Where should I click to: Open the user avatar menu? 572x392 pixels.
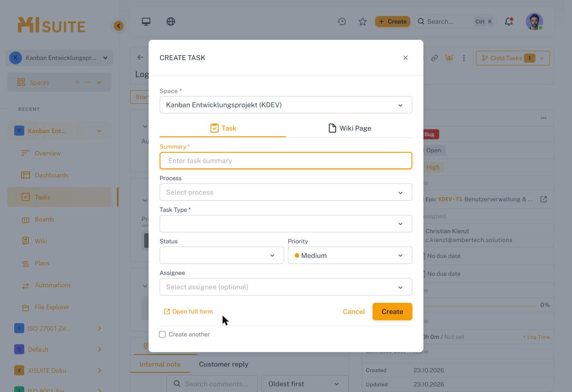534,21
